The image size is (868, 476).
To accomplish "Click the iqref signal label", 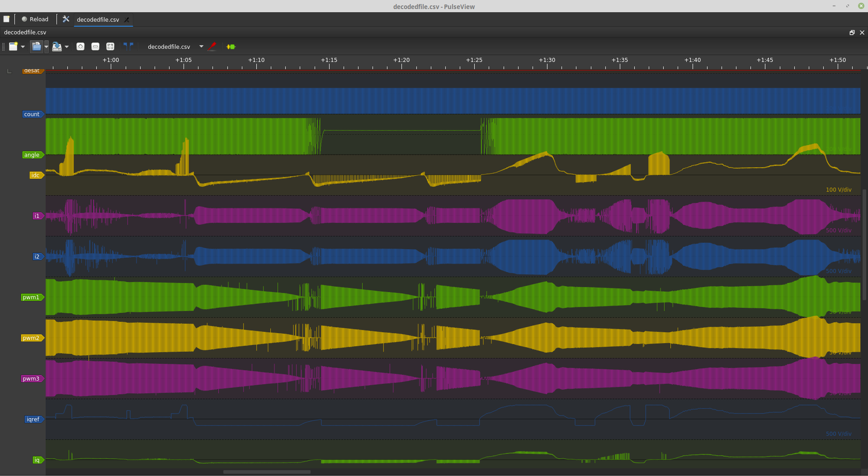I will 33,419.
